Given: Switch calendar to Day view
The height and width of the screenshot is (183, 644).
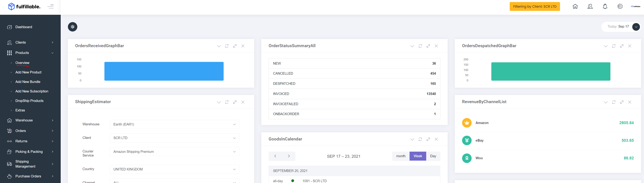Looking at the screenshot, I should click(433, 156).
